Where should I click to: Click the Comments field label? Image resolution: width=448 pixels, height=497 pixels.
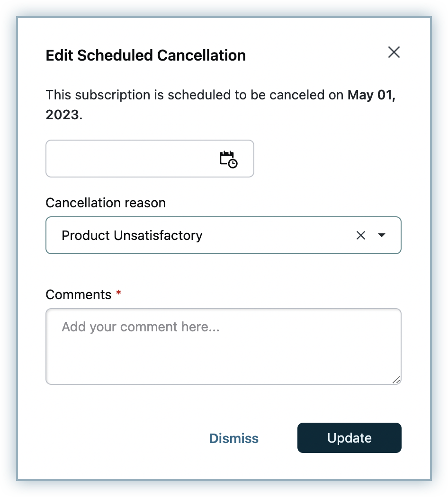pos(79,294)
